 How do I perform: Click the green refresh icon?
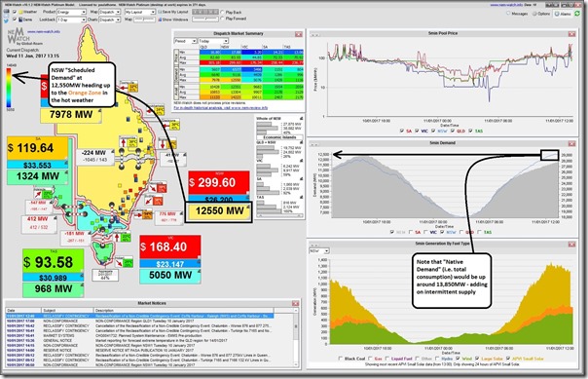[577, 14]
